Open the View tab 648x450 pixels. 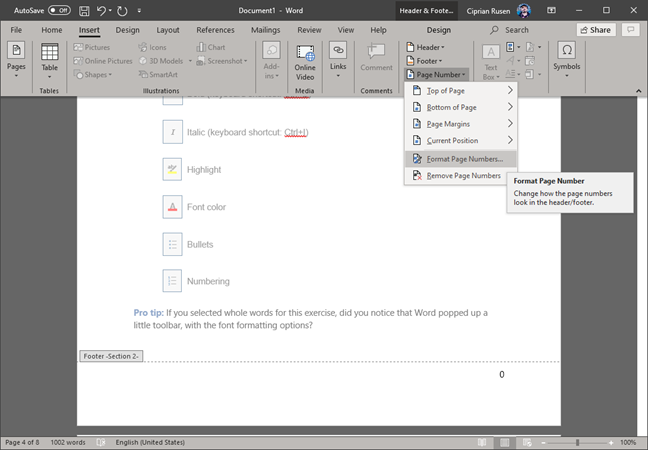pyautogui.click(x=345, y=30)
